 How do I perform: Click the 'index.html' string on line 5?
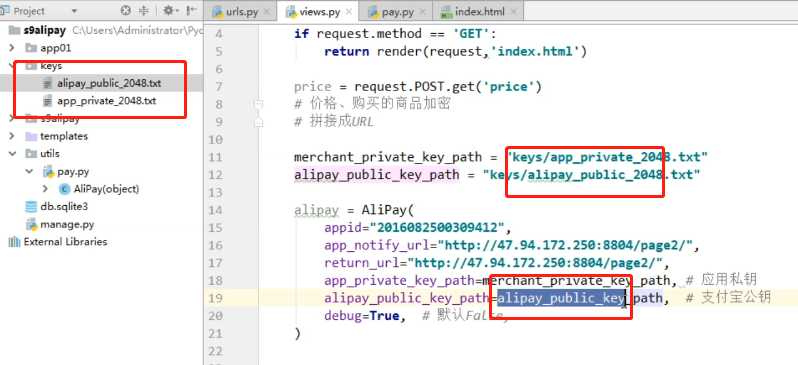(536, 51)
